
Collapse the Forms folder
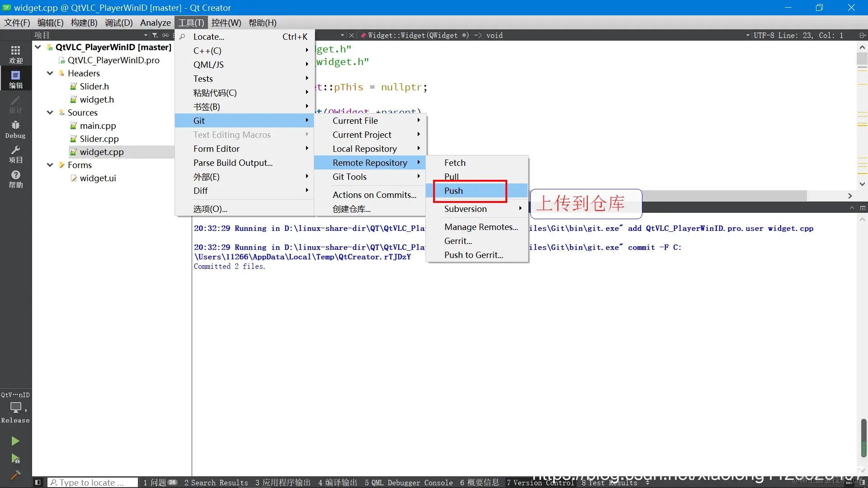pos(50,165)
